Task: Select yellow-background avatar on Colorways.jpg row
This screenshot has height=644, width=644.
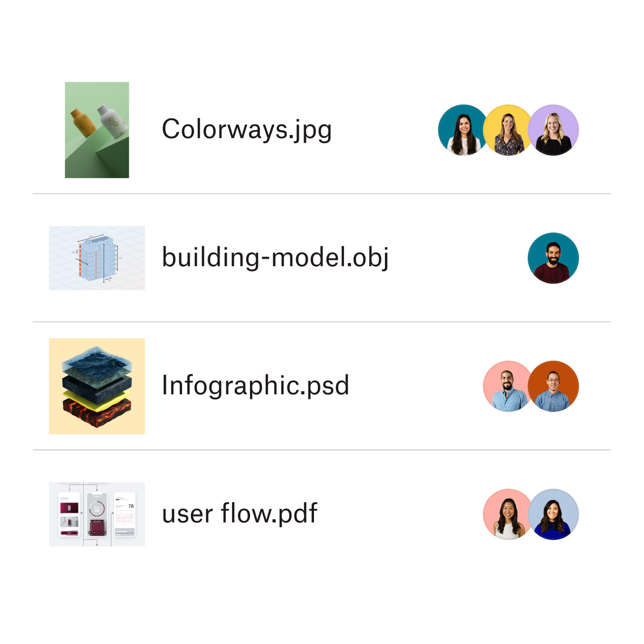Action: click(x=507, y=130)
